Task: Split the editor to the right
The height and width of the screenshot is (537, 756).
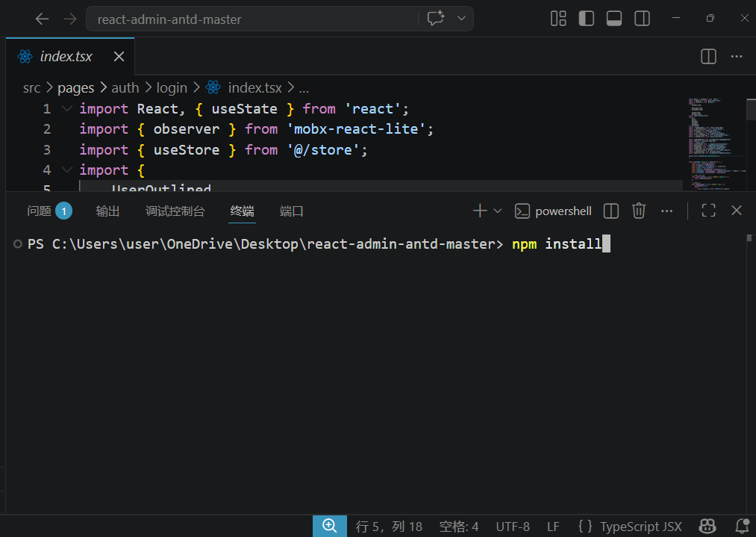Action: [708, 56]
